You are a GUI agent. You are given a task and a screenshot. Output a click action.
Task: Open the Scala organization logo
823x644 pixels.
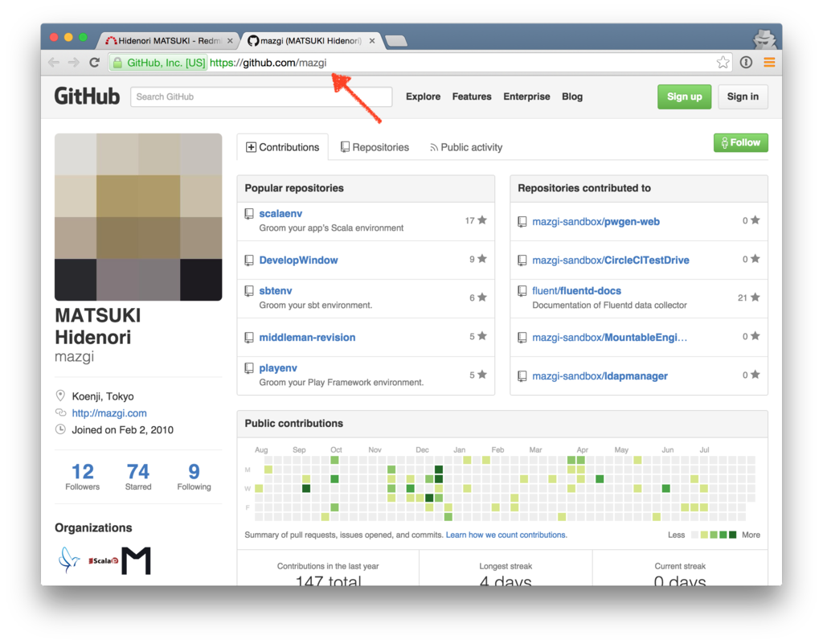click(104, 560)
